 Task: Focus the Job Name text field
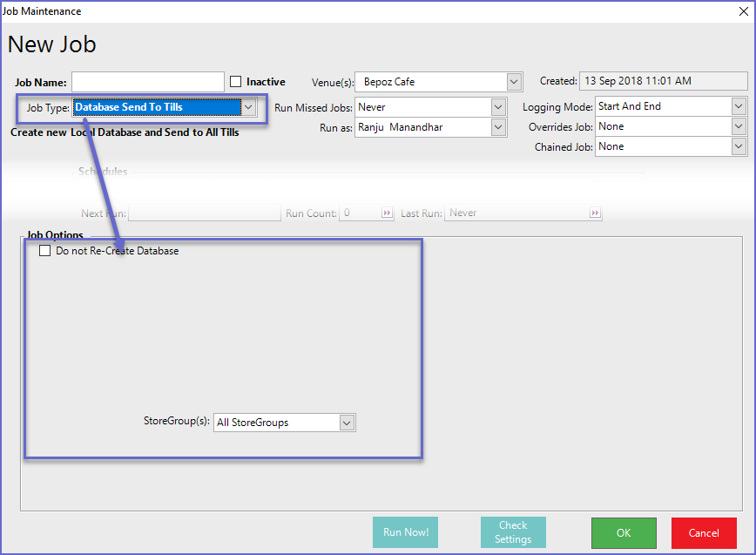click(148, 82)
